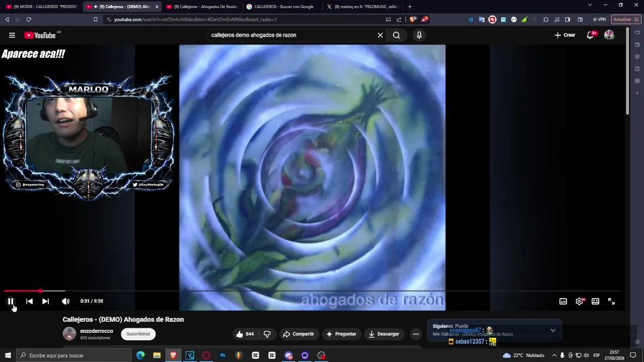The width and height of the screenshot is (644, 362).
Task: Open enzoderrocco channel link
Action: (x=97, y=331)
